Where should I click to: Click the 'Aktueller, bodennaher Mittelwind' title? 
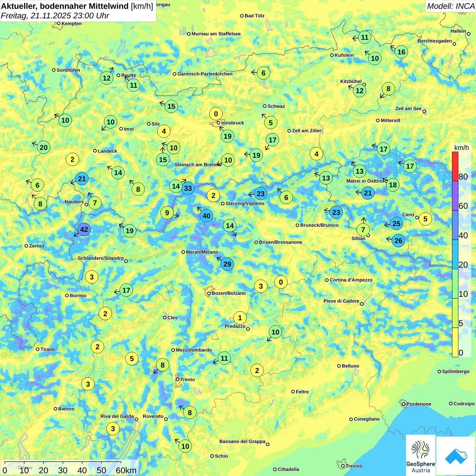[x=65, y=6]
